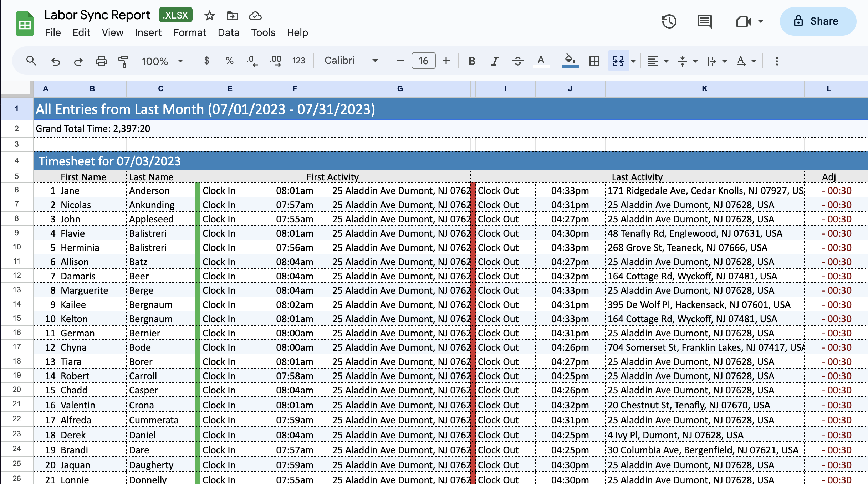Toggle strikethrough formatting
The width and height of the screenshot is (868, 484).
(x=517, y=61)
